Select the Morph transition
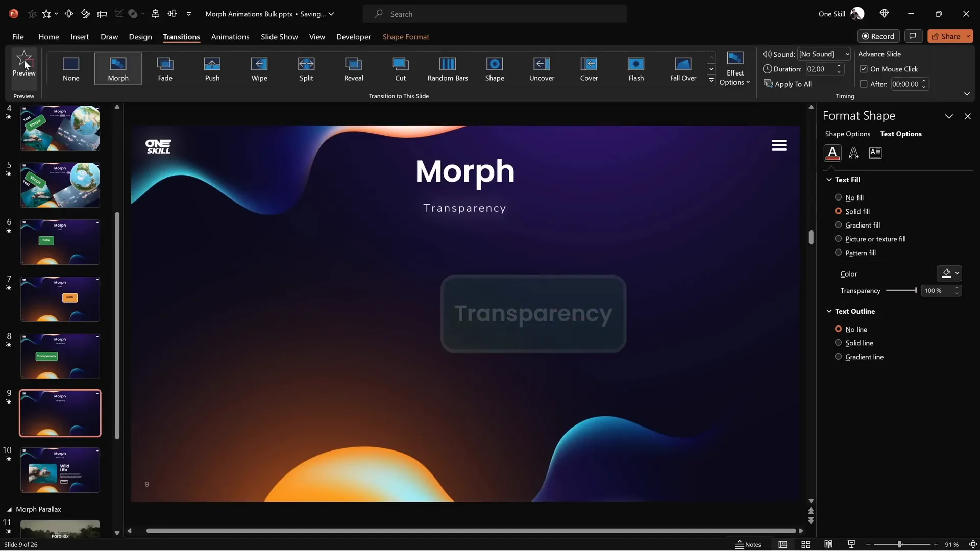The height and width of the screenshot is (551, 980). tap(118, 69)
